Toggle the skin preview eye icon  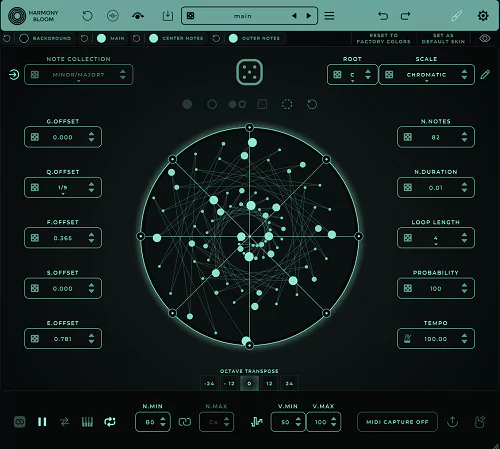(x=485, y=38)
